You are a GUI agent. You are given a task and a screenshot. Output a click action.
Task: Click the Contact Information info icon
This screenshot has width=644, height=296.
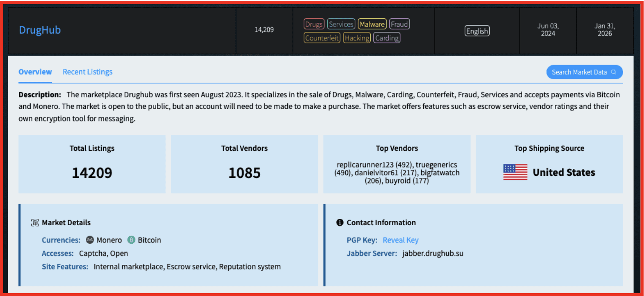(x=340, y=222)
